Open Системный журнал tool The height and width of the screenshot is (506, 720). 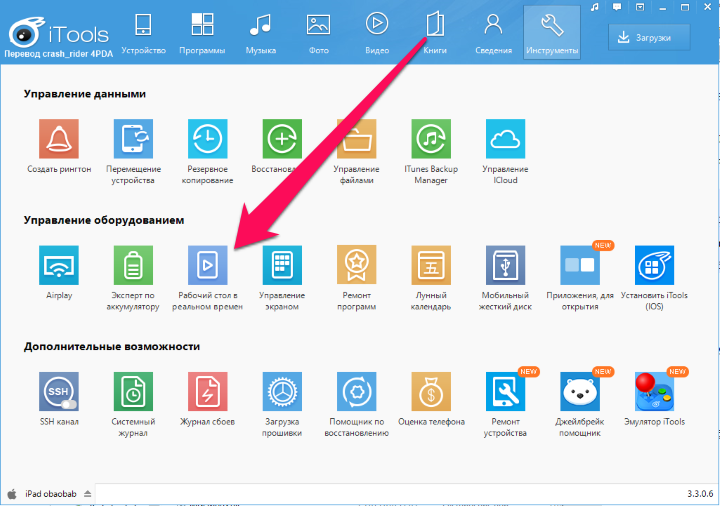[x=133, y=391]
